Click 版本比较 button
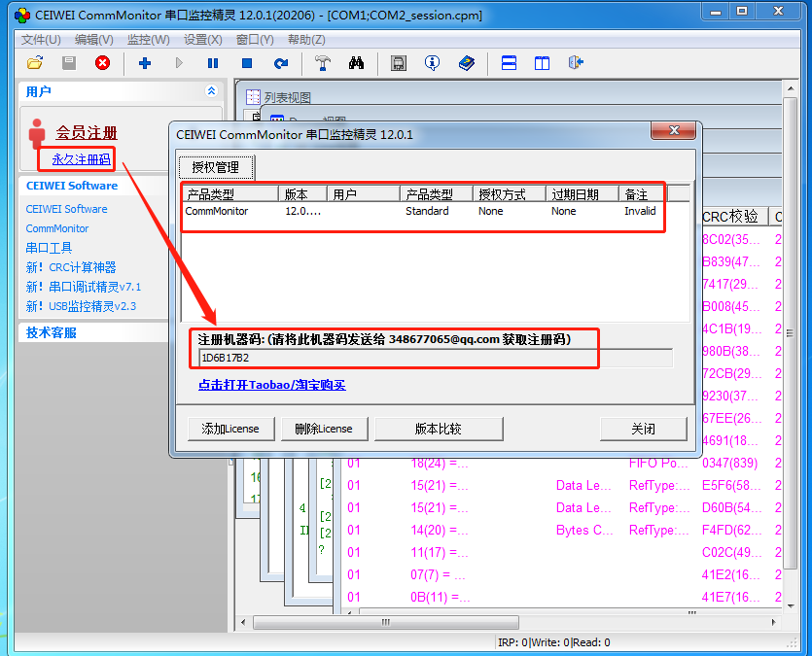 coord(439,429)
